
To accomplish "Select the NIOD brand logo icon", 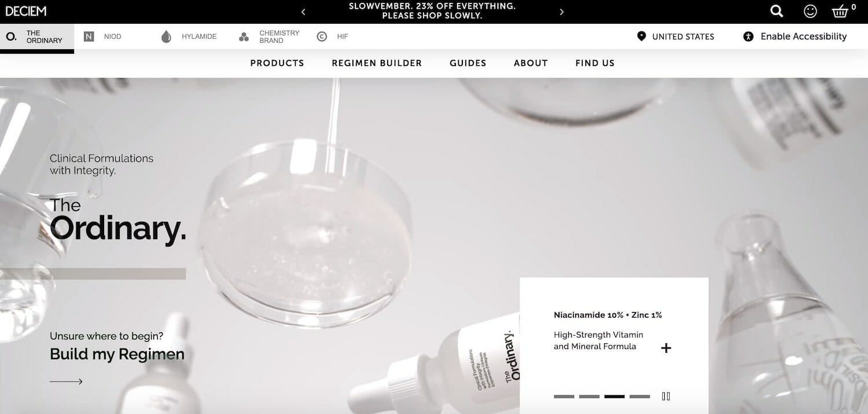I will click(89, 36).
